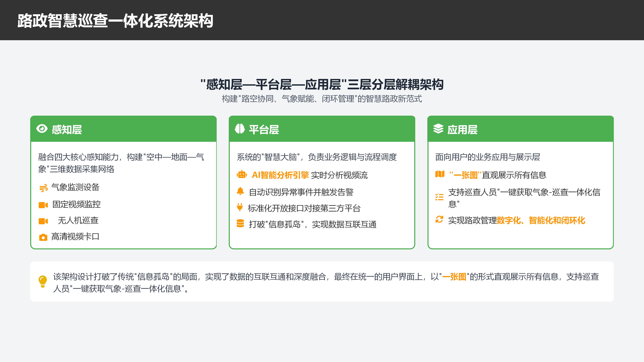The width and height of the screenshot is (644, 362).
Task: Click the lightbulb icon in summary box
Action: 43,282
